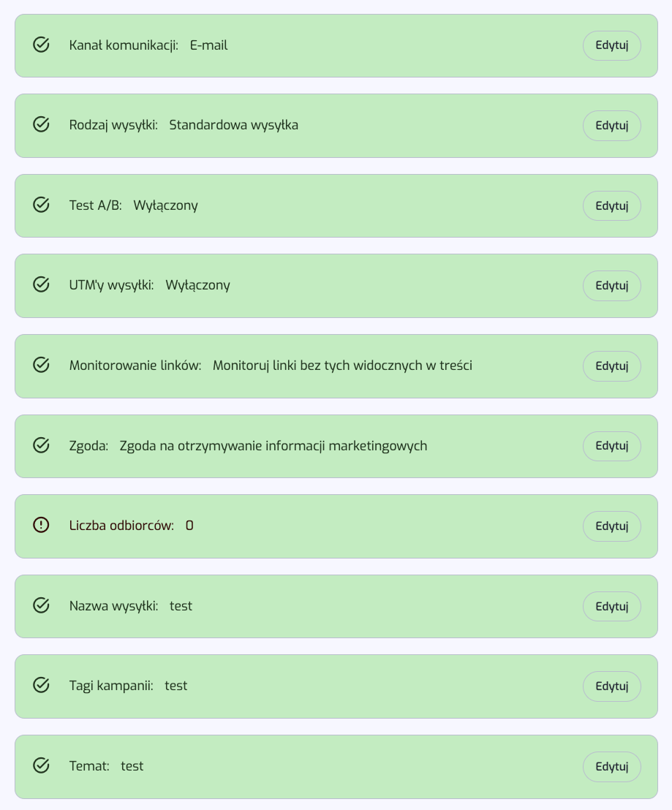Screen dimensions: 672x810
Task: Select Edytuj in the UTM'y wysyłki row
Action: [612, 286]
